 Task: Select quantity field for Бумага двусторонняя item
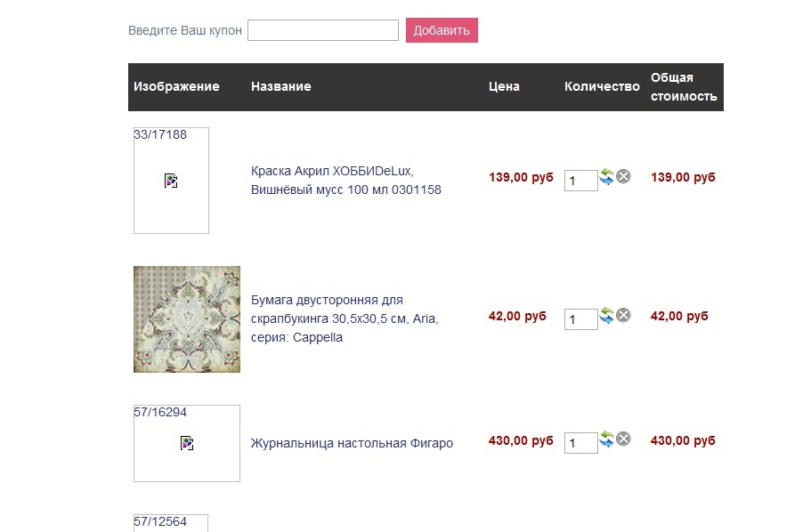(x=580, y=319)
